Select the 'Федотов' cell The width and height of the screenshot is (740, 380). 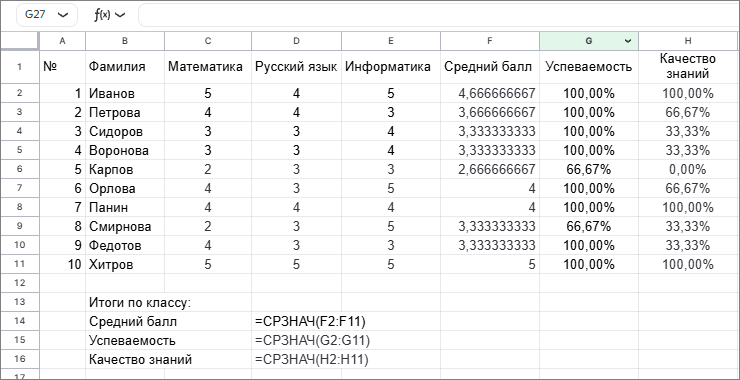pos(125,245)
